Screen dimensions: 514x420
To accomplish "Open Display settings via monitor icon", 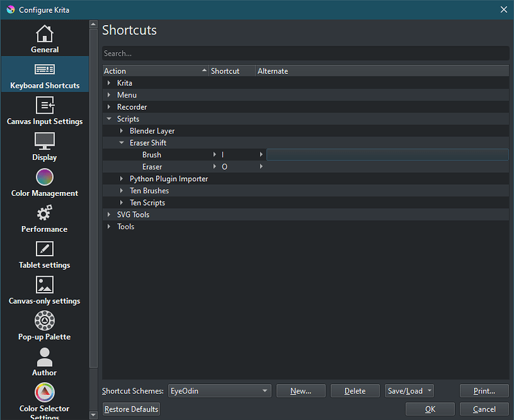I will pyautogui.click(x=44, y=140).
